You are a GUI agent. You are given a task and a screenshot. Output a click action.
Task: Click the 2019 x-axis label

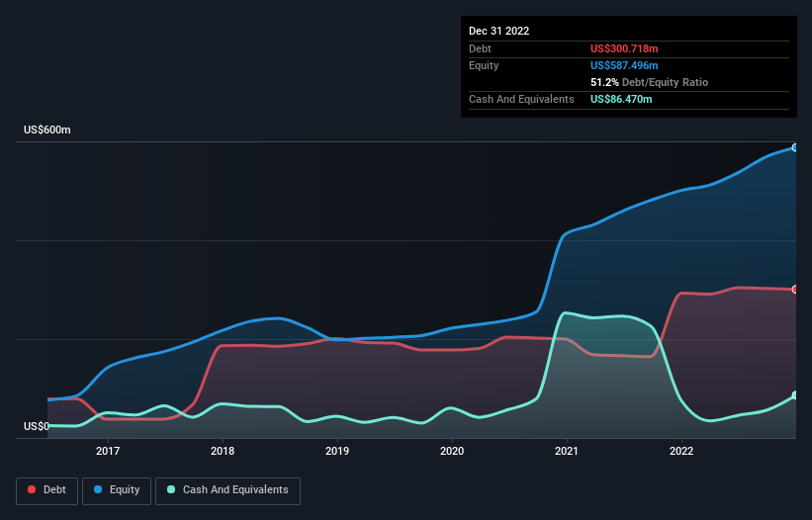[x=337, y=451]
